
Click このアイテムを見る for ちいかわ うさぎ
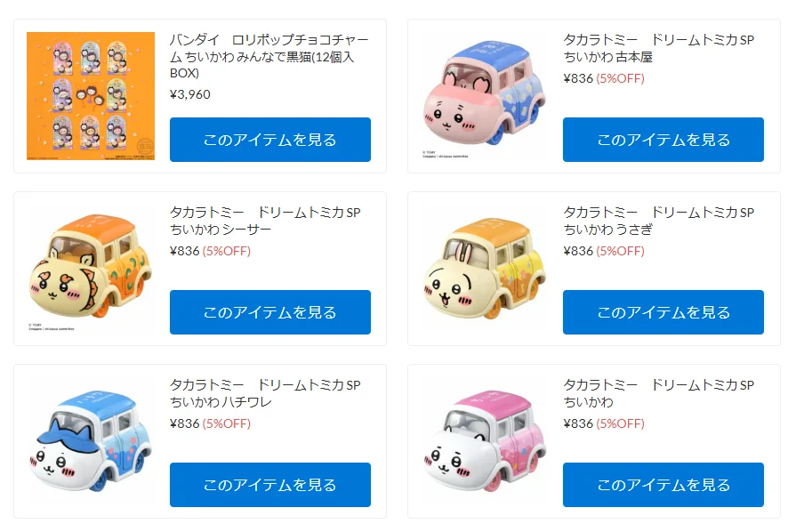pos(663,312)
